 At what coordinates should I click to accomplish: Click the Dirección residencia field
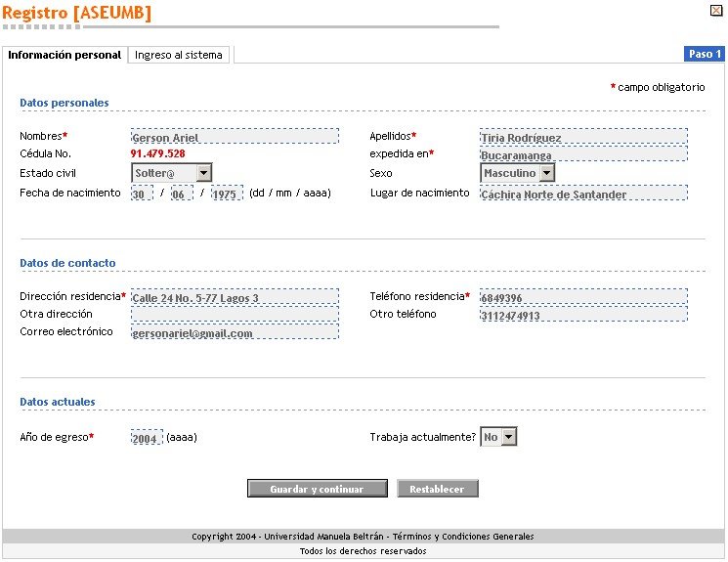coord(235,297)
